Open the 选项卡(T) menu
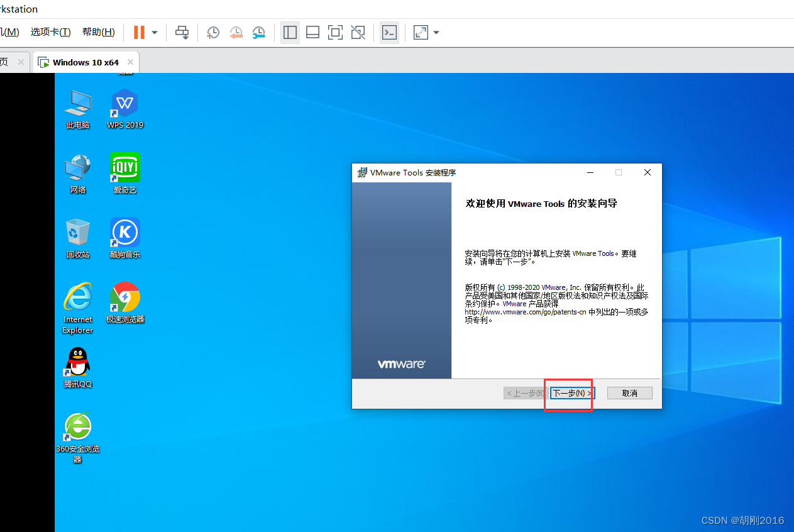794x532 pixels. [50, 31]
